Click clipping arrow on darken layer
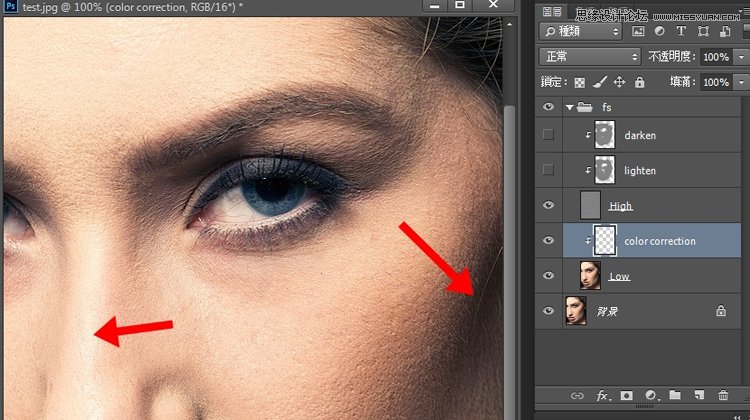 click(588, 135)
